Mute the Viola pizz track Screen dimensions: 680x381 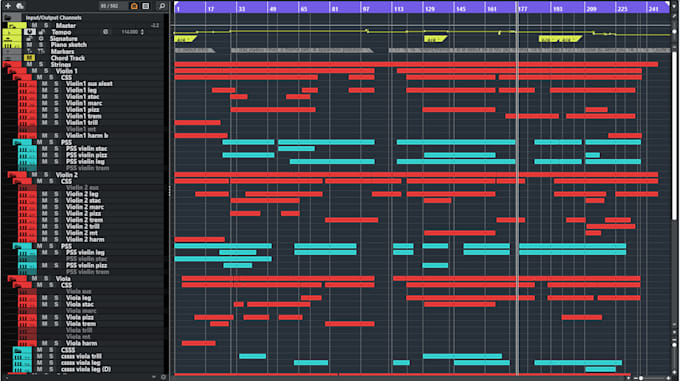point(44,317)
